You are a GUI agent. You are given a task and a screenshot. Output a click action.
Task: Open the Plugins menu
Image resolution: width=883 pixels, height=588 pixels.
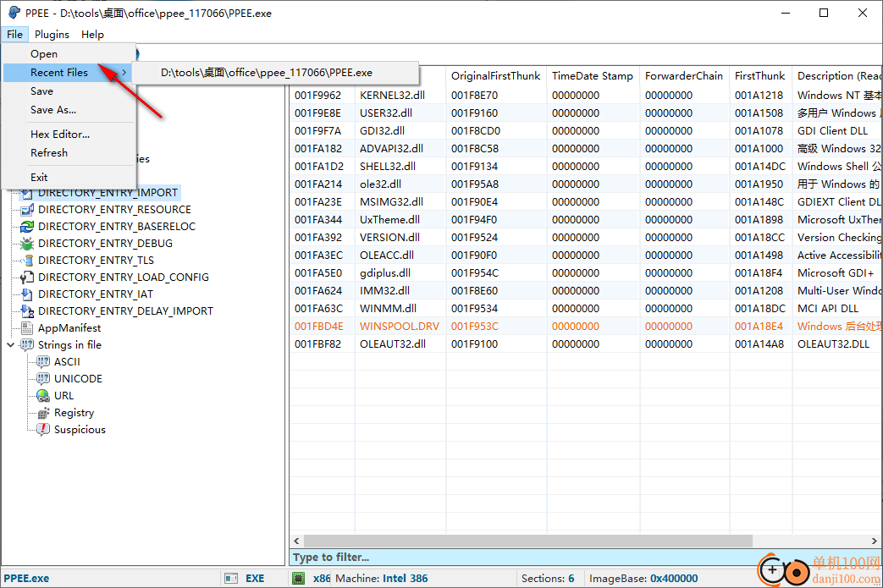point(52,35)
